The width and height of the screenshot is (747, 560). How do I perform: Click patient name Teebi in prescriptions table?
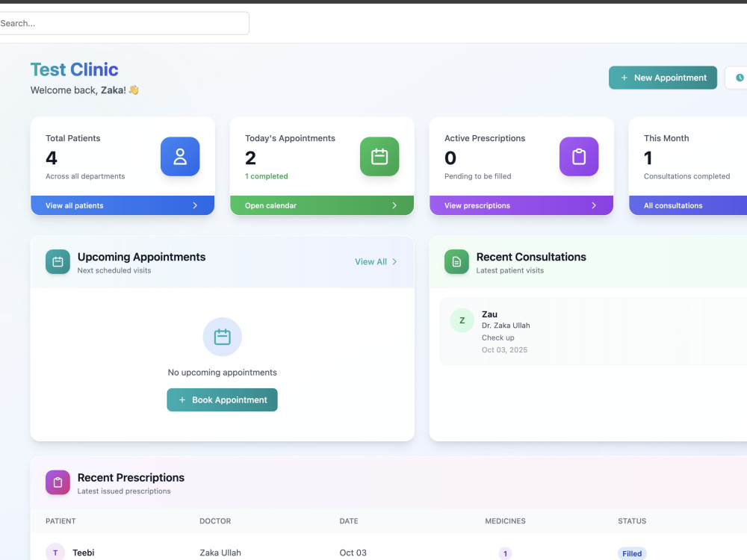[x=84, y=553]
